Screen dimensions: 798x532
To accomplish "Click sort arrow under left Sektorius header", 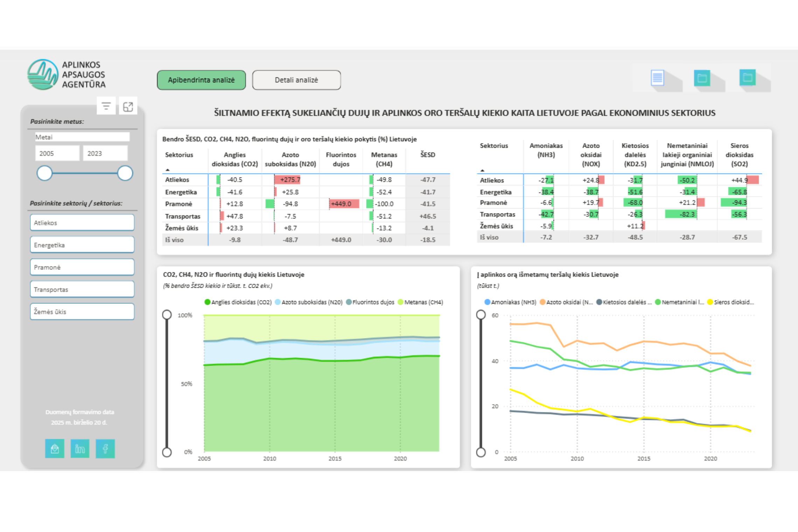I will coord(168,170).
